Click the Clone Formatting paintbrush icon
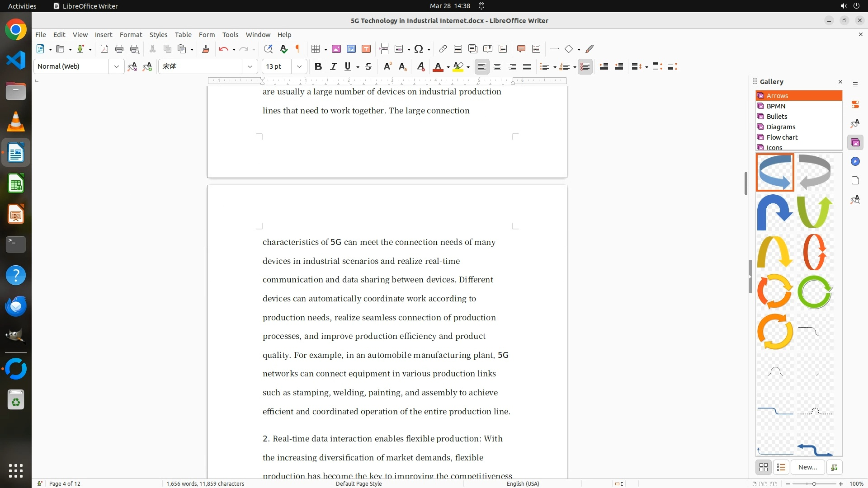The image size is (868, 488). 206,49
